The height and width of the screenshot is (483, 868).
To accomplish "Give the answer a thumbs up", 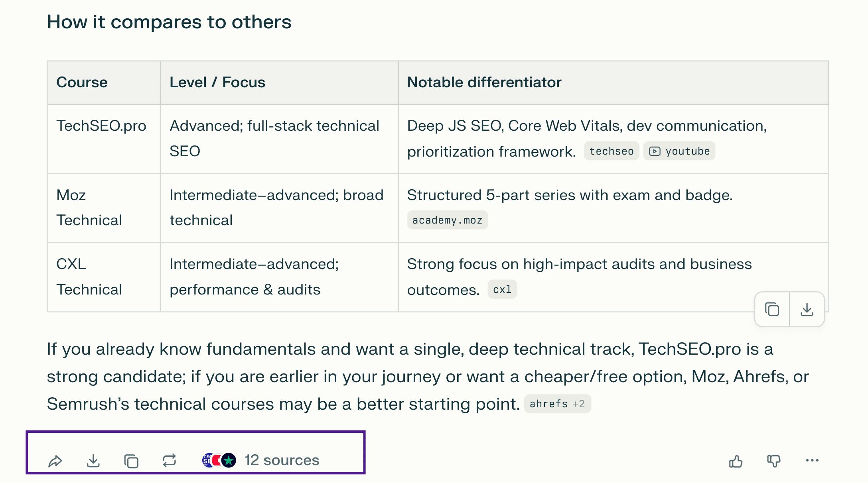I will point(736,461).
